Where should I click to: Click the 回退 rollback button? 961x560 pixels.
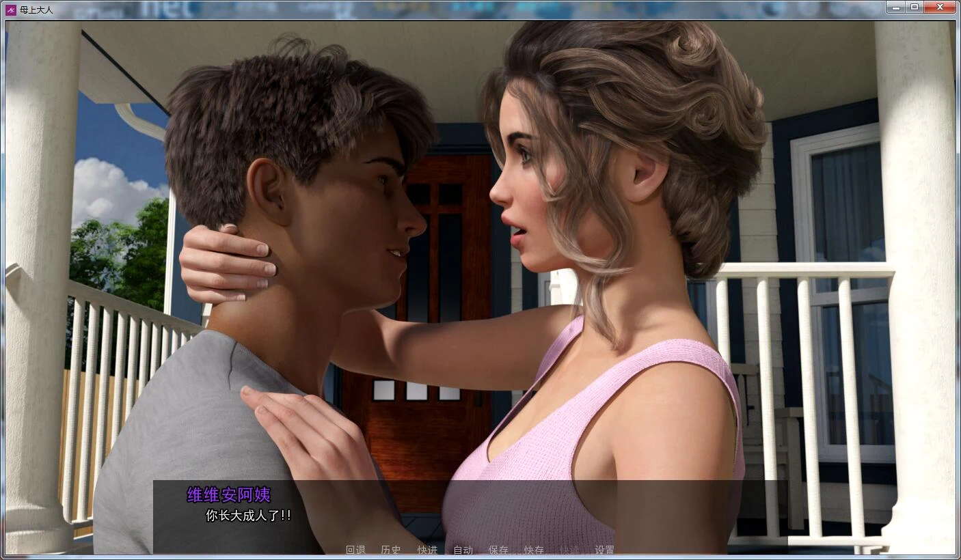click(x=355, y=550)
